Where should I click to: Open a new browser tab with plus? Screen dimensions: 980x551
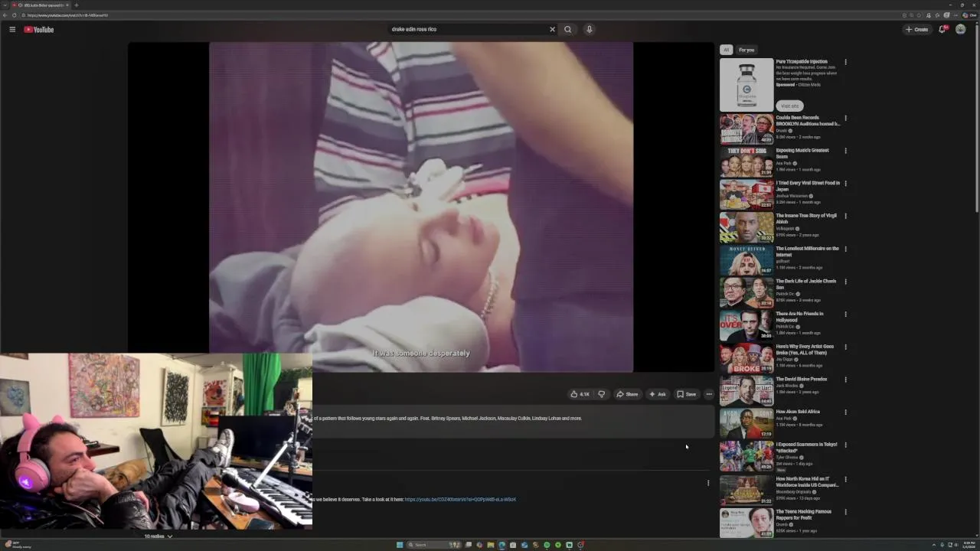76,5
